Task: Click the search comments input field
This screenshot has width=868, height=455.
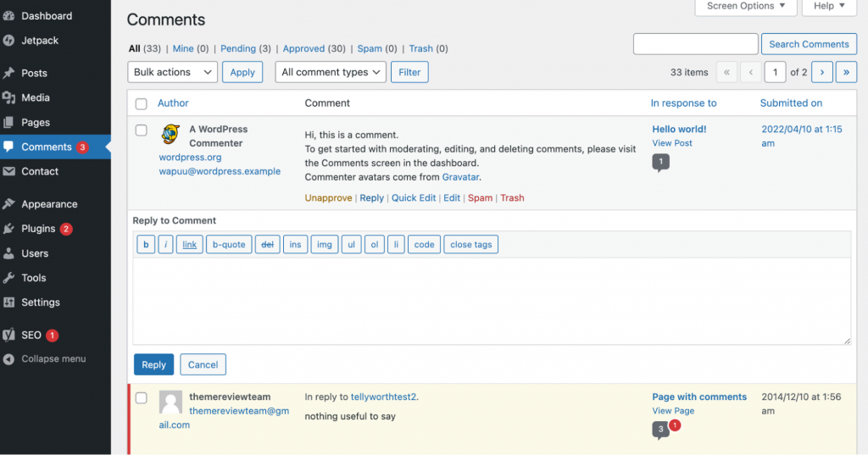Action: 695,44
